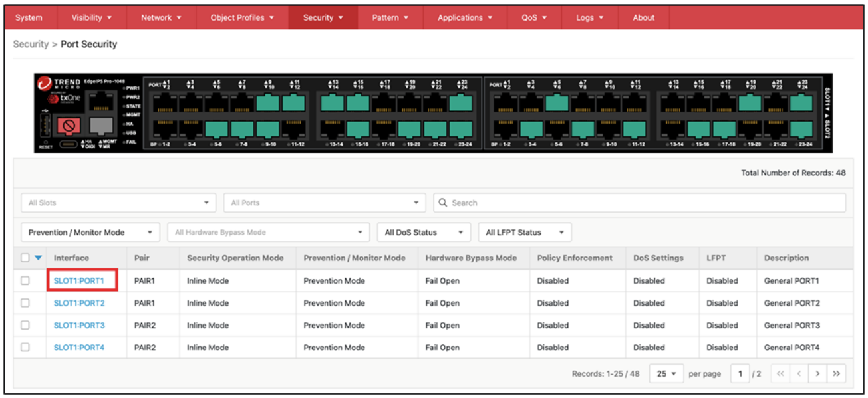The height and width of the screenshot is (398, 868).
Task: Jump to the last page of records
Action: coord(836,374)
